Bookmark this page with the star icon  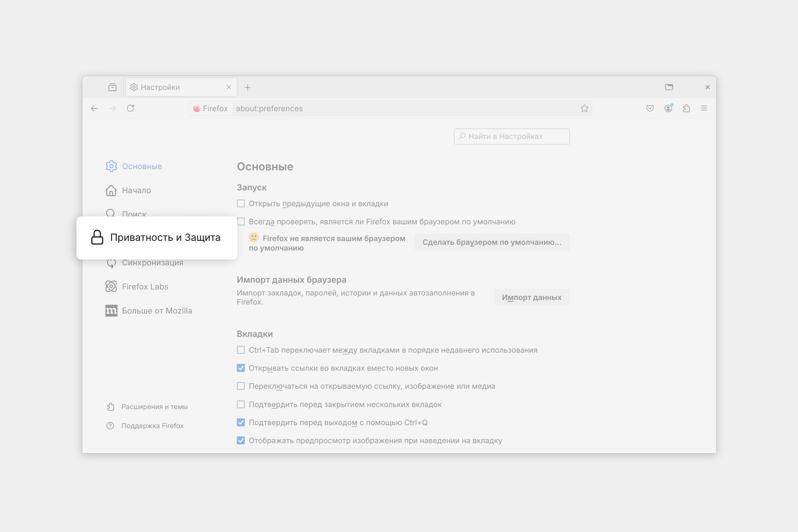point(584,108)
